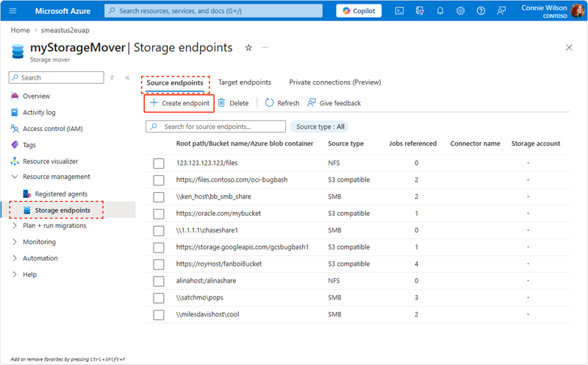Click the Storage endpoints sidebar icon
588x365 pixels.
coord(27,210)
